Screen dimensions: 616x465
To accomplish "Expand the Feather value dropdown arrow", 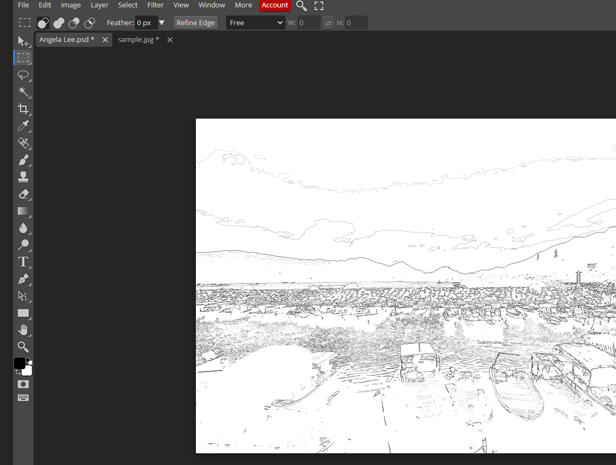I will 162,23.
